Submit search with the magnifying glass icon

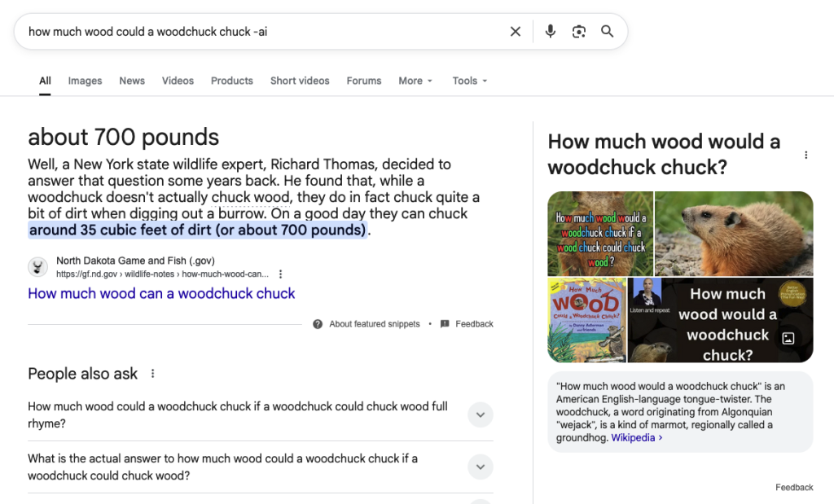click(x=608, y=32)
